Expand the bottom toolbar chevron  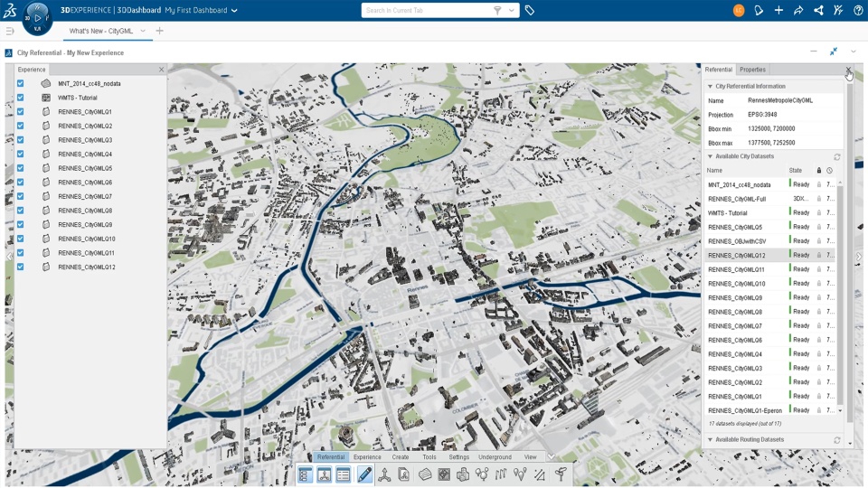[551, 457]
